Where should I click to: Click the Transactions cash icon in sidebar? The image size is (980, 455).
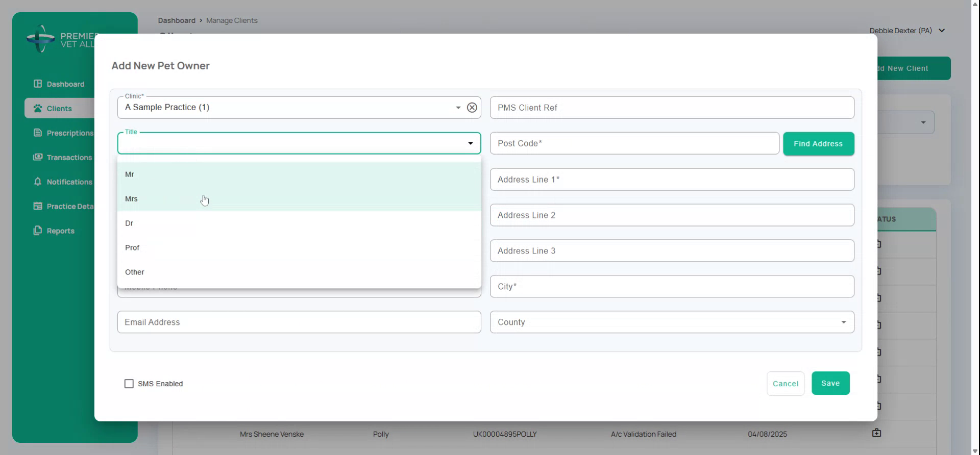[38, 157]
